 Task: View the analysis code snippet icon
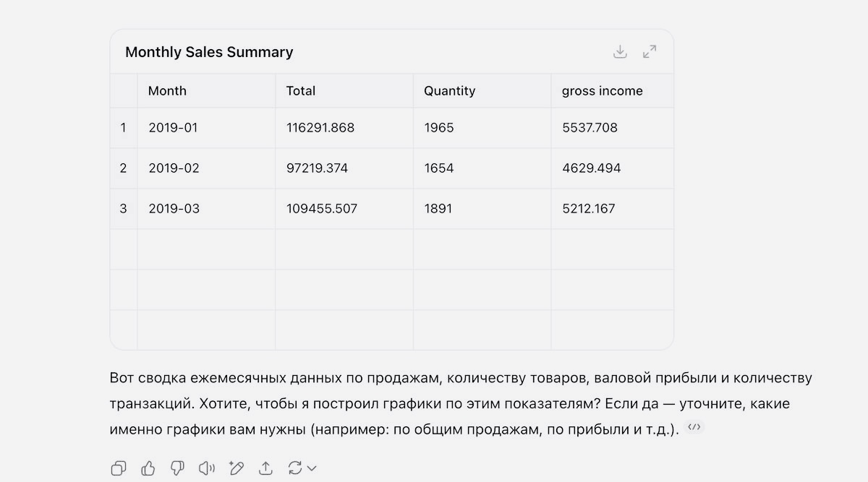pyautogui.click(x=694, y=427)
